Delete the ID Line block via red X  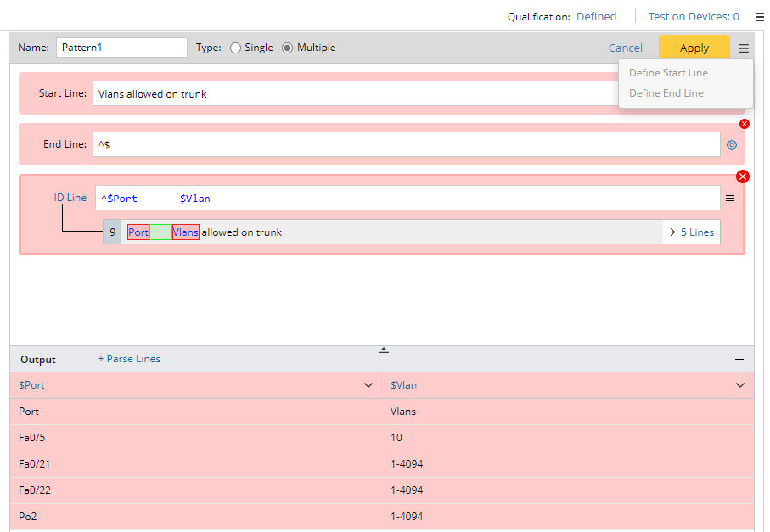743,176
